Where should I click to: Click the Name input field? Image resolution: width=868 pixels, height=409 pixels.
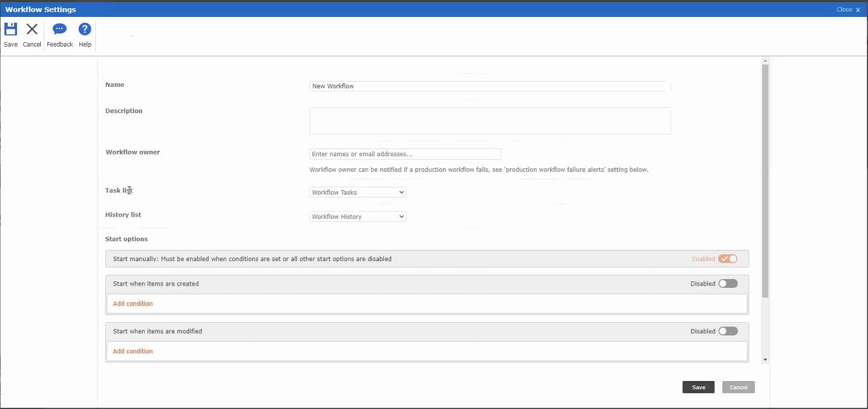click(490, 86)
